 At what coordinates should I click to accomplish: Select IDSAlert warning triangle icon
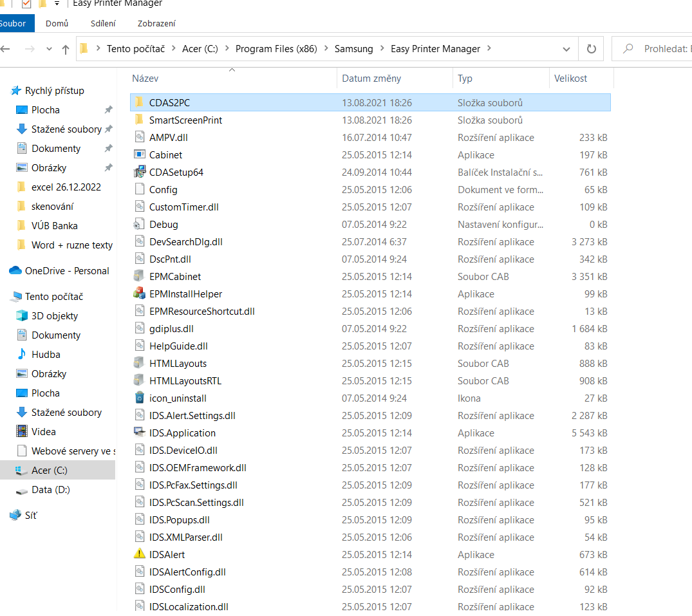pyautogui.click(x=140, y=554)
